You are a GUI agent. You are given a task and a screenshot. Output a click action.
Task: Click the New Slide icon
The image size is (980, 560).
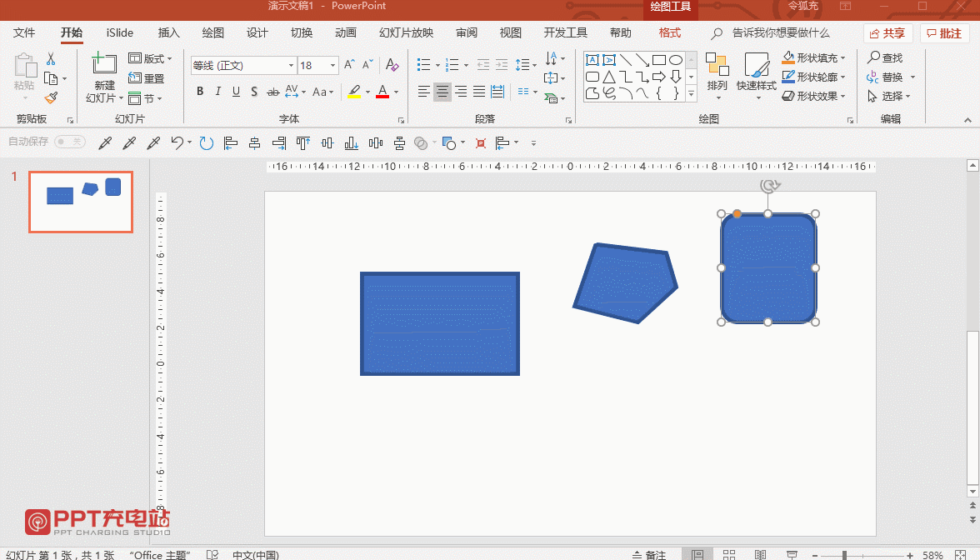[103, 63]
